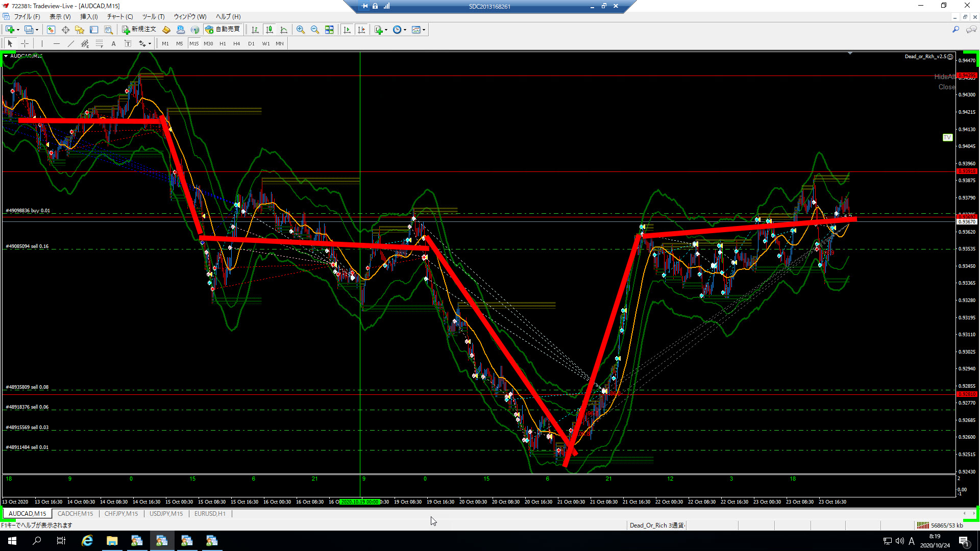
Task: Expand the Templates dropdown arrow
Action: coord(424,30)
